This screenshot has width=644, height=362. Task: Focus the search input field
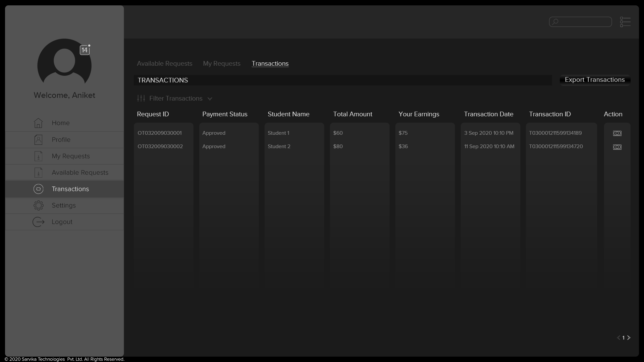point(580,22)
